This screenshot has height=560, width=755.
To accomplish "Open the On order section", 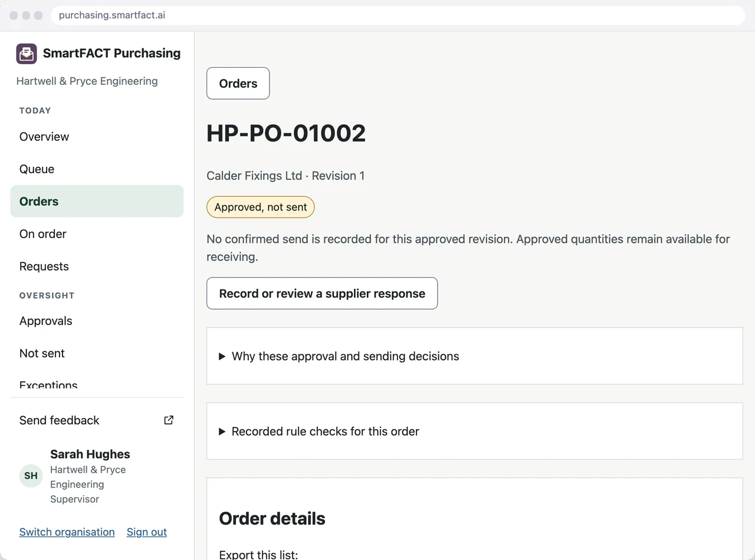I will click(97, 234).
